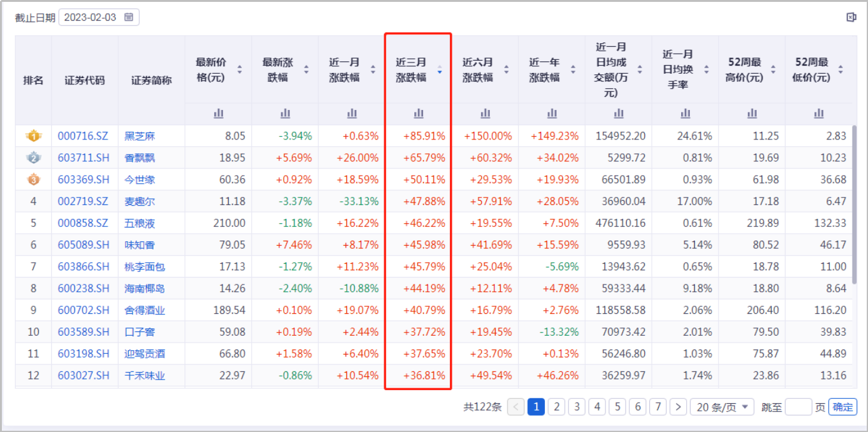Sort by 近六月涨跌幅 column
This screenshot has height=432, width=868.
pos(506,69)
